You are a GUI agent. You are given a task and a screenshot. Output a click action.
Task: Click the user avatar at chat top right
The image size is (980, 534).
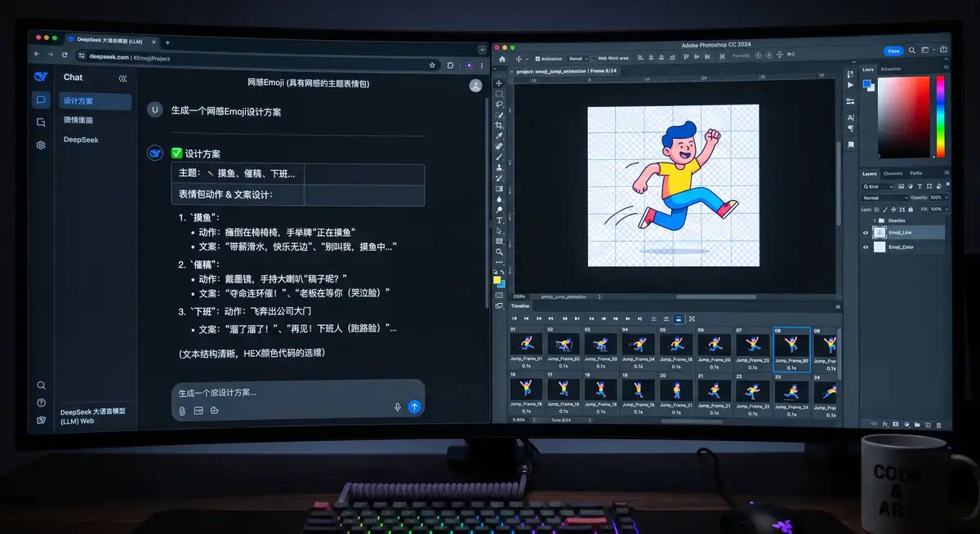coord(476,85)
